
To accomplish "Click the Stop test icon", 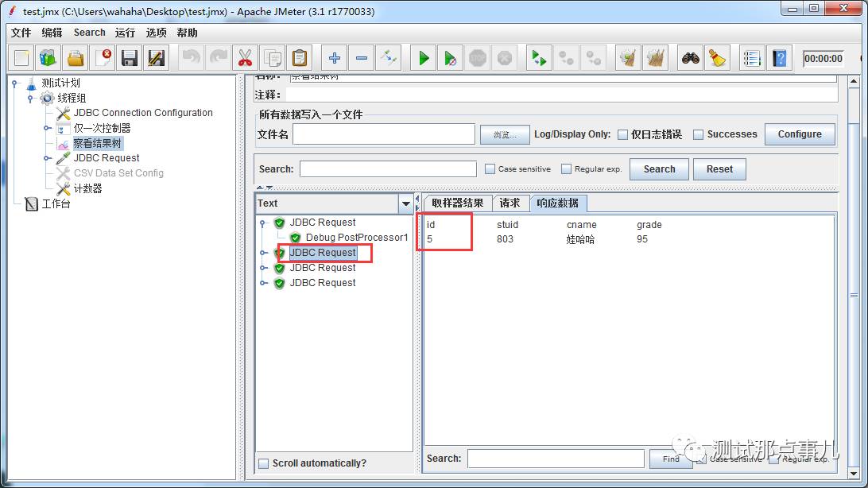I will point(478,58).
